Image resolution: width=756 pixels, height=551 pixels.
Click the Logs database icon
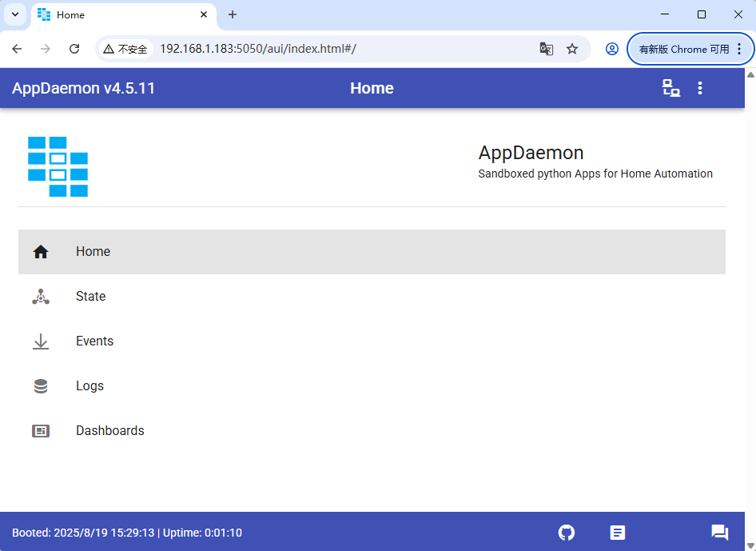click(41, 385)
